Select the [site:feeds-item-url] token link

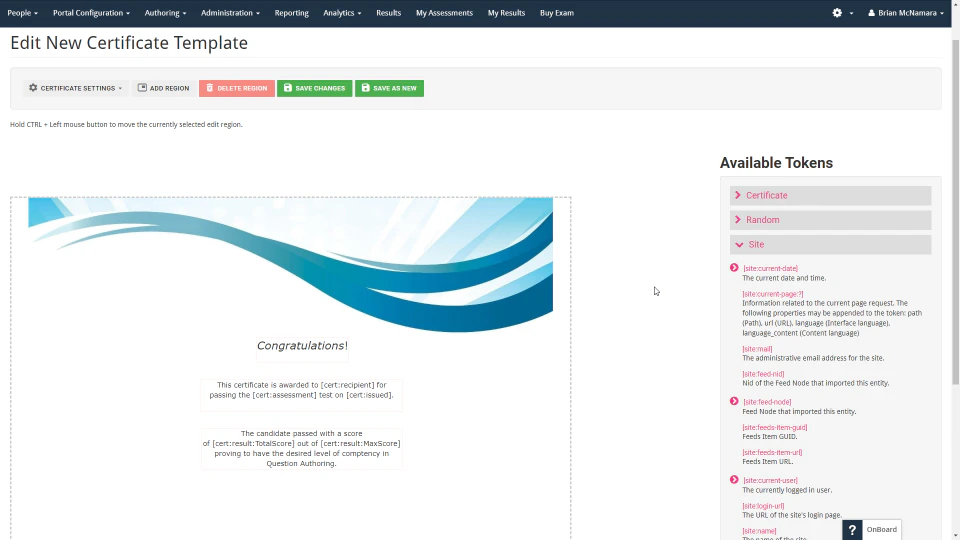click(x=772, y=452)
